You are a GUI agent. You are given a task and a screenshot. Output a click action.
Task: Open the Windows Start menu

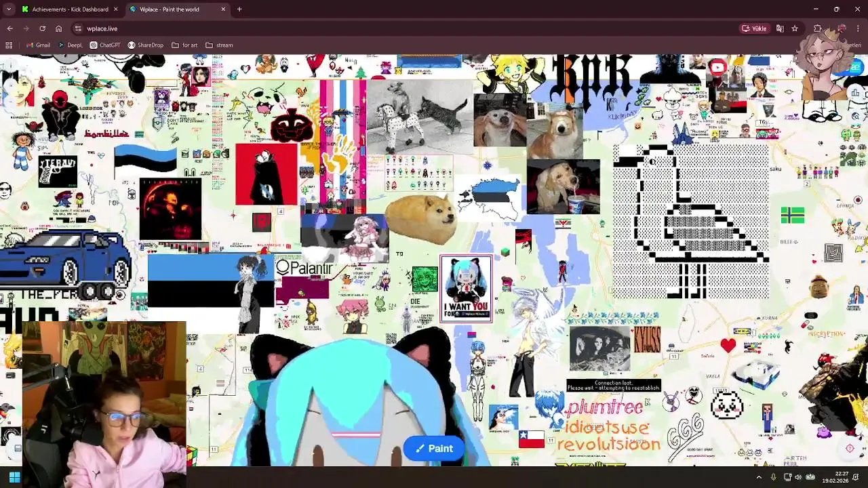click(x=14, y=477)
